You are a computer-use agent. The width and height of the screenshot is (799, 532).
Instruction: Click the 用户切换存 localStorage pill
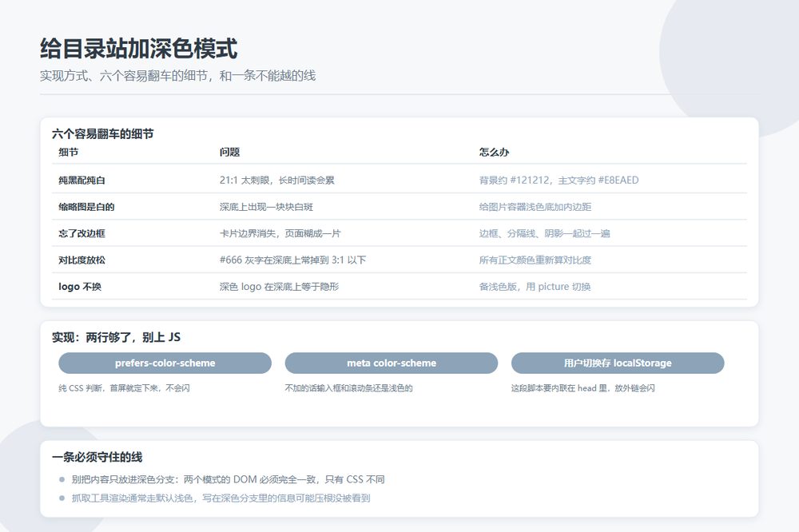point(618,363)
